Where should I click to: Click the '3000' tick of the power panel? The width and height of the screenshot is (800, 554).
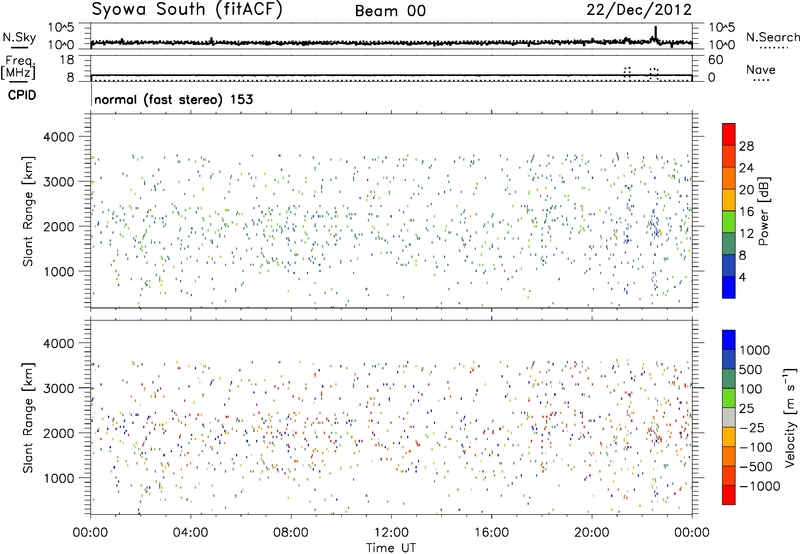(x=59, y=182)
